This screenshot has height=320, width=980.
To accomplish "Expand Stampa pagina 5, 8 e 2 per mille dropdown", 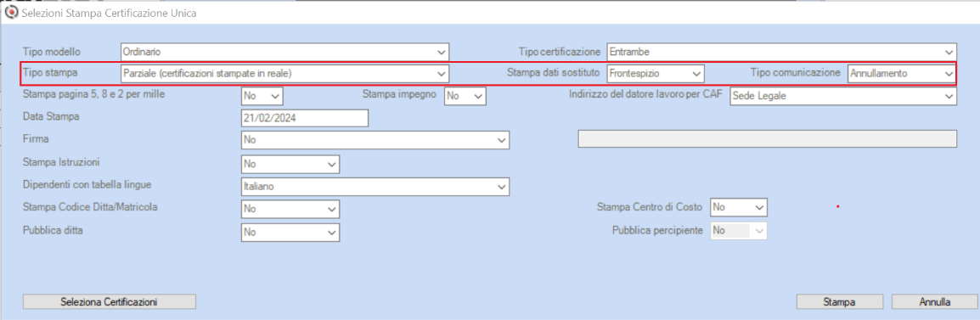I will click(x=262, y=96).
